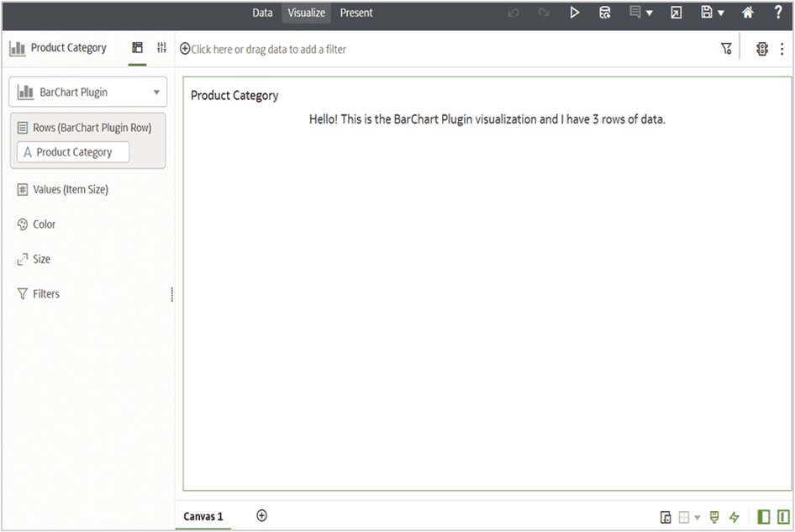Click the grayed canvas grid icon
Screen dimensions: 795x532
[x=684, y=518]
